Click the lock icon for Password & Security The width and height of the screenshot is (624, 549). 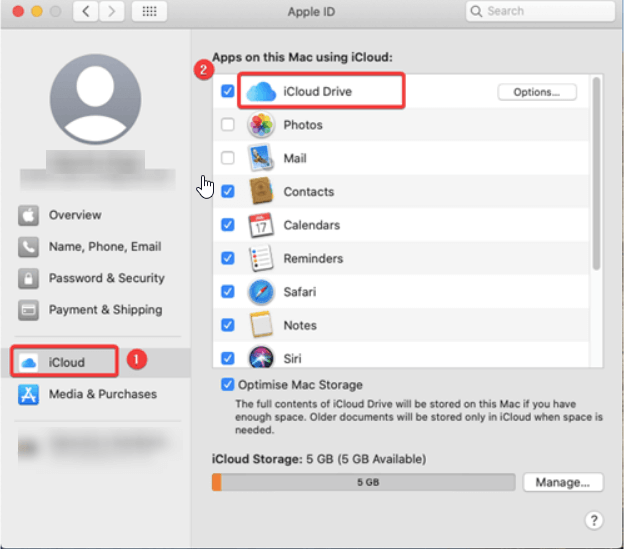tap(28, 278)
